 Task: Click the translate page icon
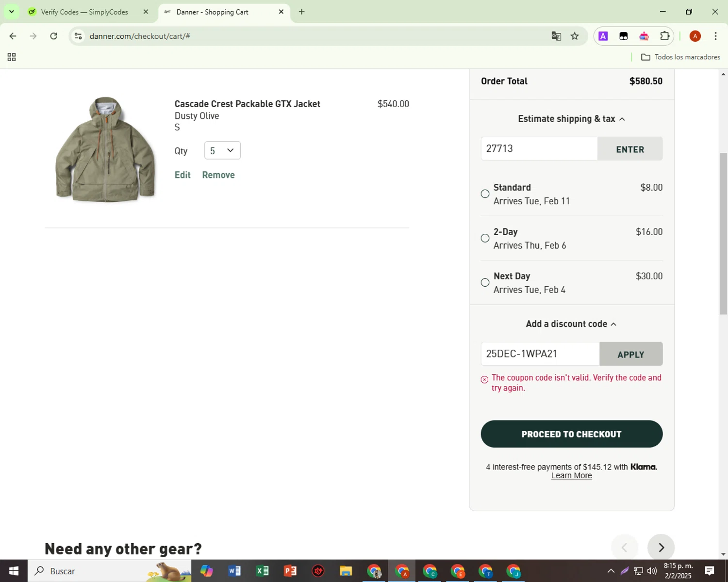(556, 36)
